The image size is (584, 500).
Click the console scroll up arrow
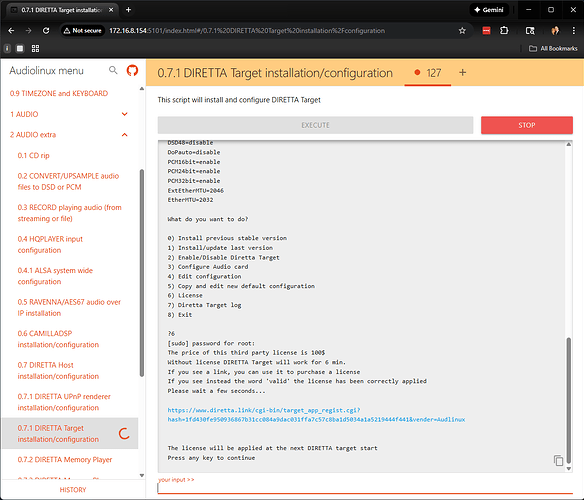point(569,144)
